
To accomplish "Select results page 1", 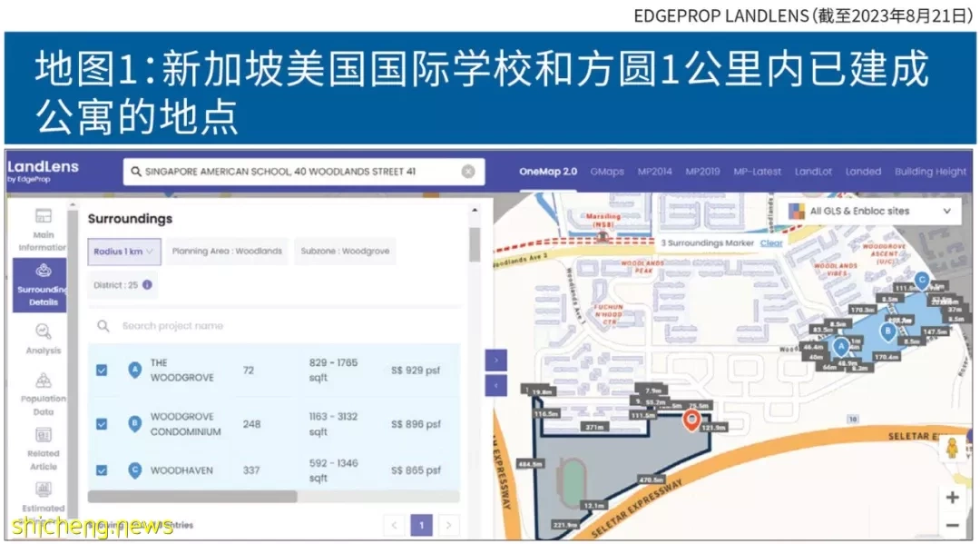I will [x=421, y=525].
